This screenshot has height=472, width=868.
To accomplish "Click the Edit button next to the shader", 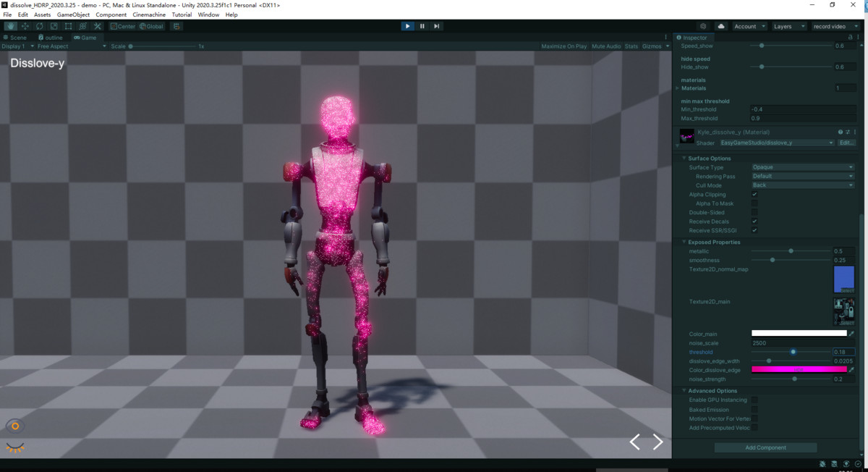I will pyautogui.click(x=846, y=143).
